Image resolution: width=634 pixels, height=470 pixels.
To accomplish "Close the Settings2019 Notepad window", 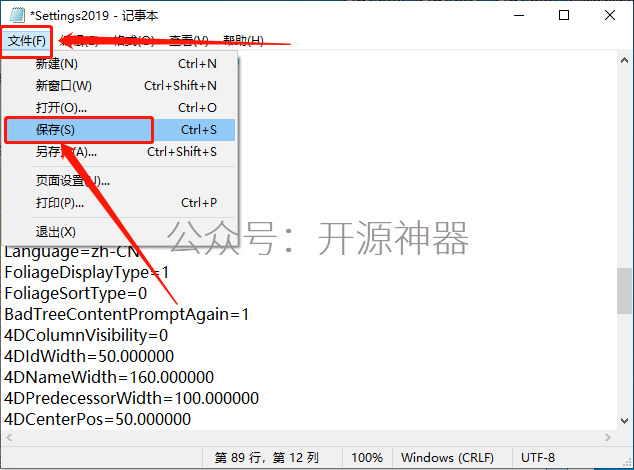I will click(x=610, y=15).
